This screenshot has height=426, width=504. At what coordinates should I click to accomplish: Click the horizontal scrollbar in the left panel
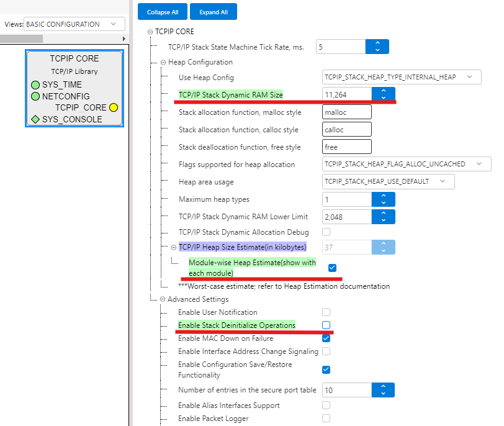click(62, 39)
